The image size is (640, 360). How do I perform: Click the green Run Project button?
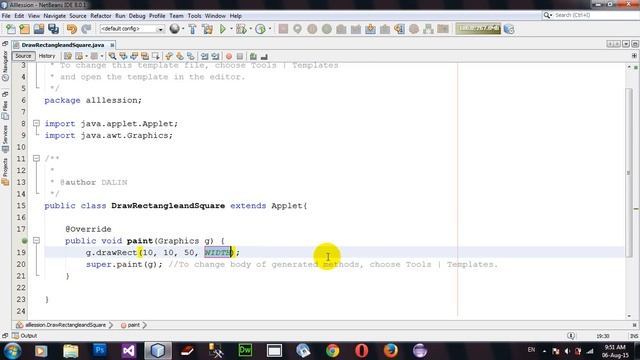[223, 29]
